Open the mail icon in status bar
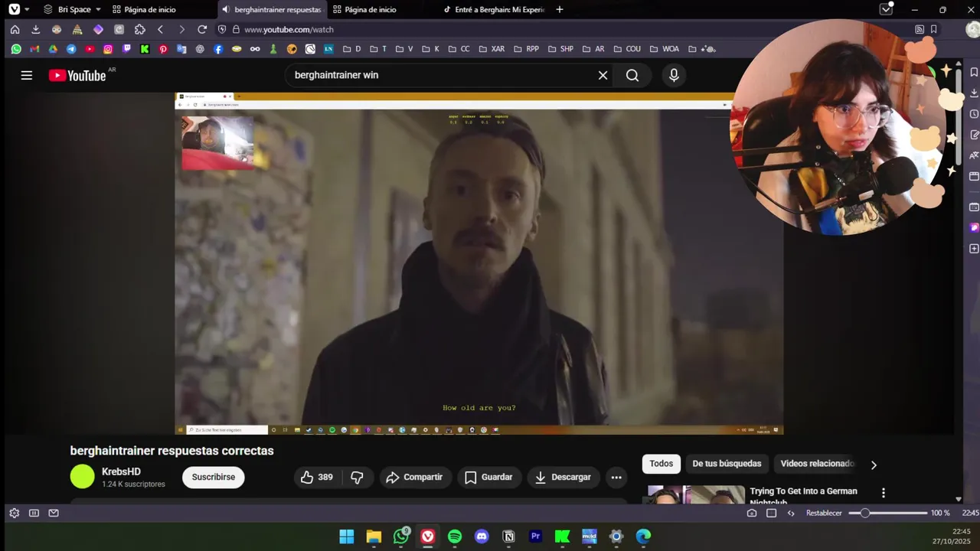 pos(54,513)
